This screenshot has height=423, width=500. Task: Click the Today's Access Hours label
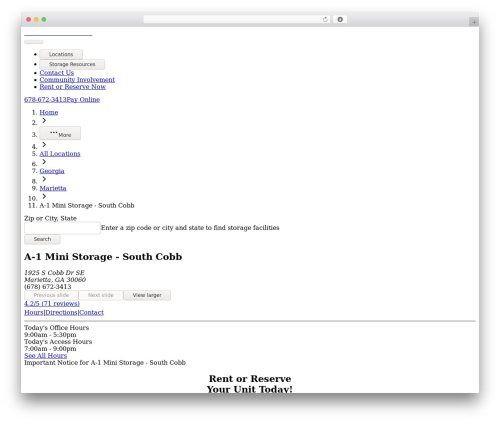pos(58,342)
